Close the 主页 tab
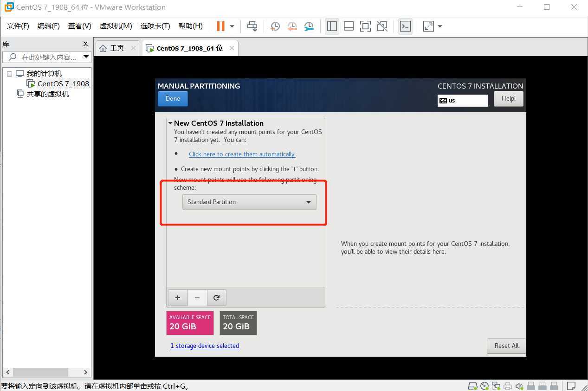This screenshot has height=391, width=588. point(133,48)
